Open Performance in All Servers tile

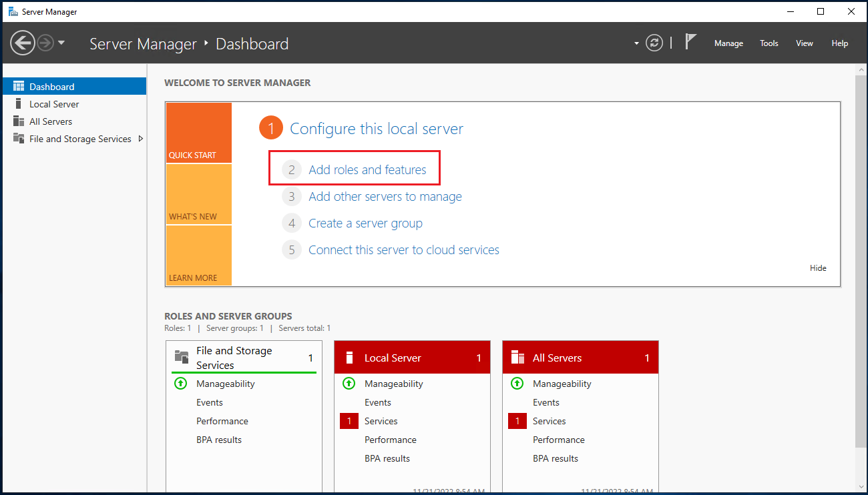[559, 440]
